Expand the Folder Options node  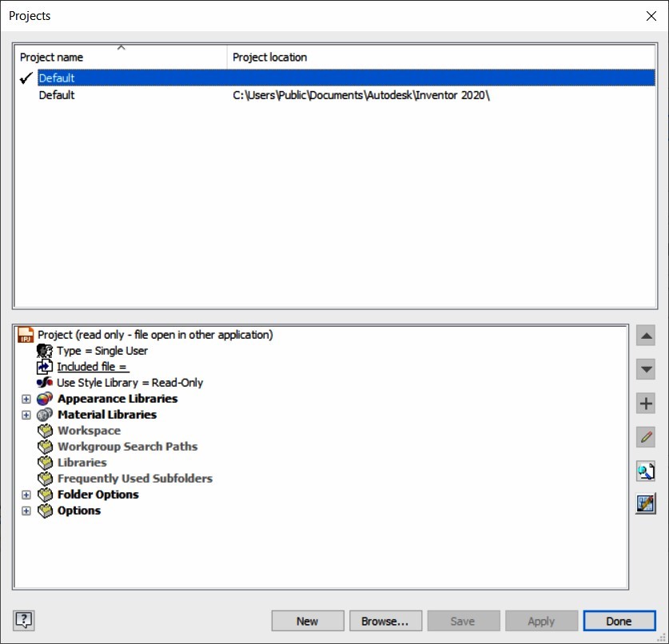[x=26, y=495]
